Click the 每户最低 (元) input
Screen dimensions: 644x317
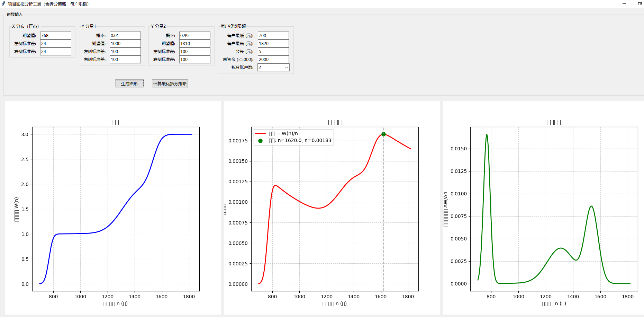click(x=273, y=36)
